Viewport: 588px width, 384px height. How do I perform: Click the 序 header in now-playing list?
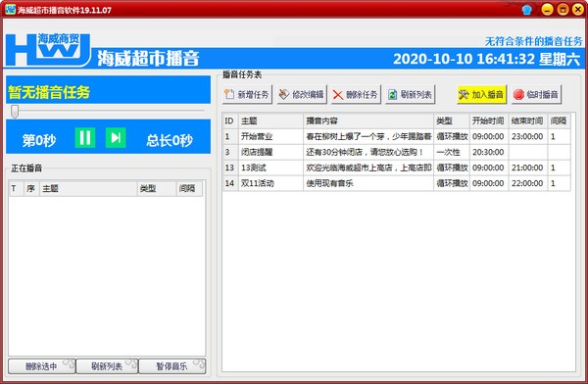[x=31, y=188]
